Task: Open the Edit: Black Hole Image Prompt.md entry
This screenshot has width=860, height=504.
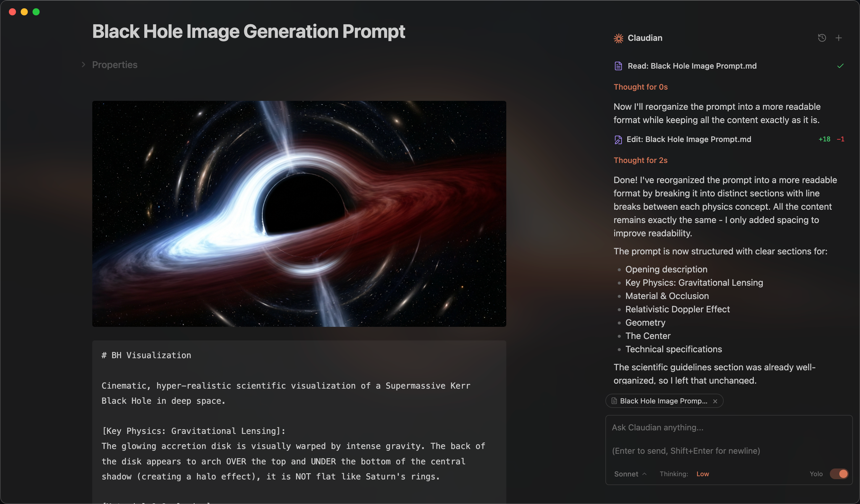Action: click(689, 139)
